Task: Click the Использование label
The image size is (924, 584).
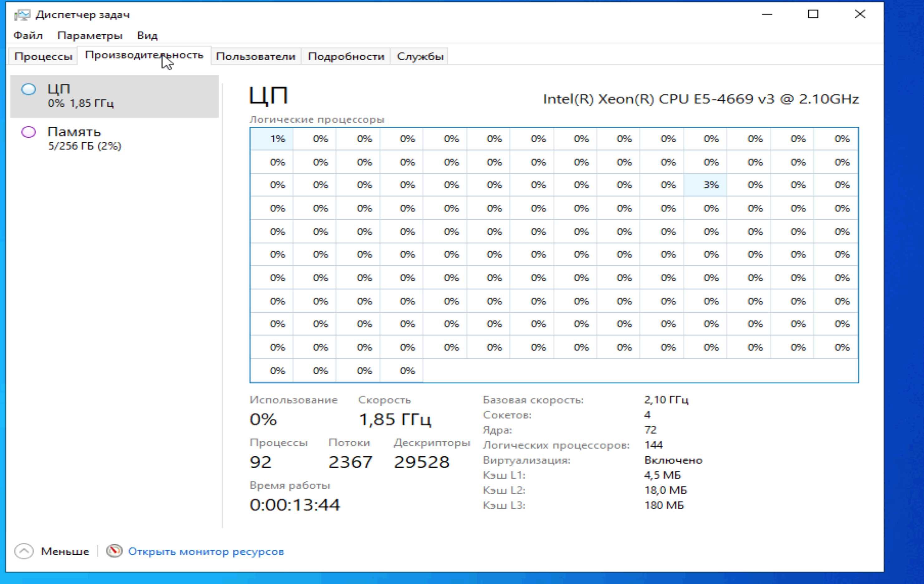Action: [x=294, y=400]
